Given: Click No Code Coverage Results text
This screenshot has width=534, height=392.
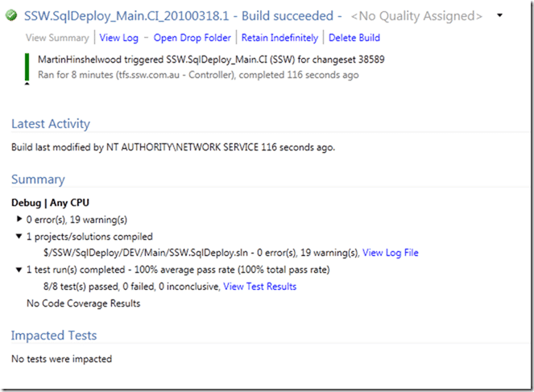Looking at the screenshot, I should (x=84, y=303).
